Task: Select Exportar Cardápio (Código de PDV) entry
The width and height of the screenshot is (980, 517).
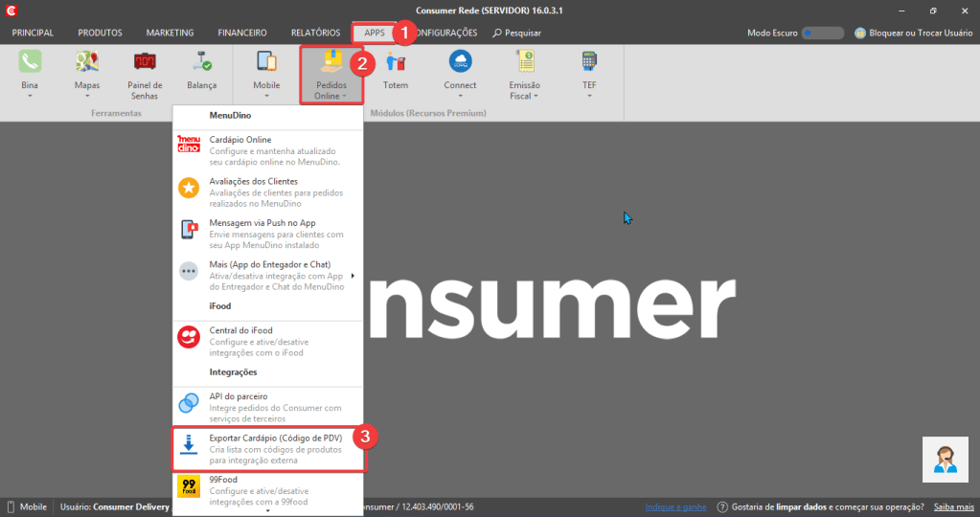Action: (x=267, y=449)
